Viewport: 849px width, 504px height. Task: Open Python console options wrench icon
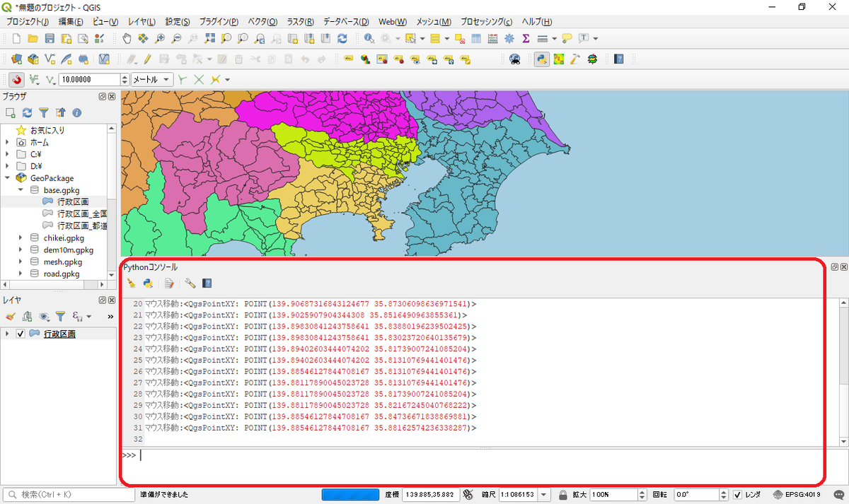tap(190, 283)
